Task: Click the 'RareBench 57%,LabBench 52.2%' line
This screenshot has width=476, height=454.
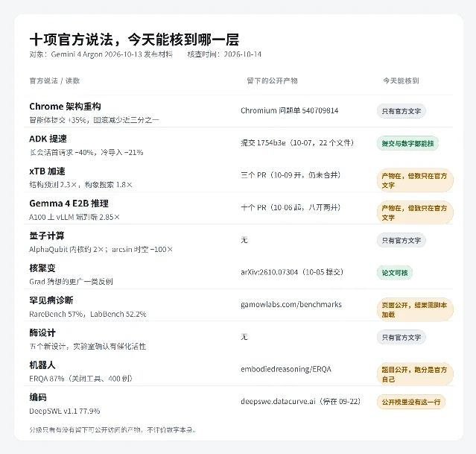Action: (88, 314)
